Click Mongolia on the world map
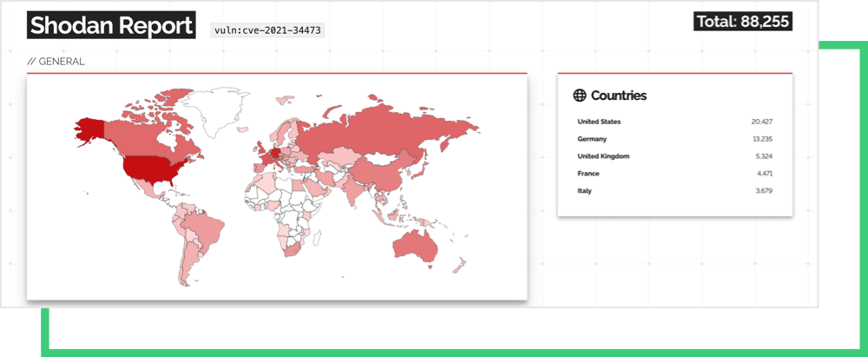 (x=383, y=159)
